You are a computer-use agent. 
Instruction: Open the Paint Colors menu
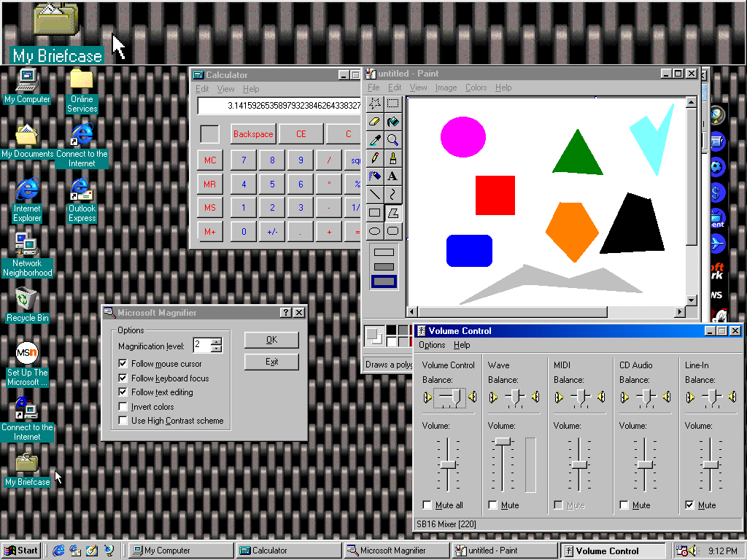pyautogui.click(x=476, y=87)
